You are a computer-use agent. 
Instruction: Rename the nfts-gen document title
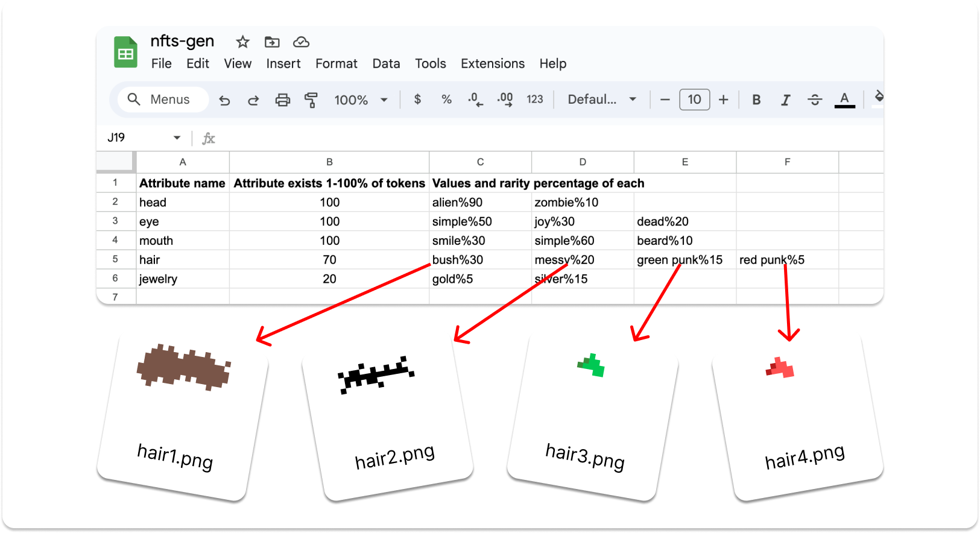tap(182, 41)
